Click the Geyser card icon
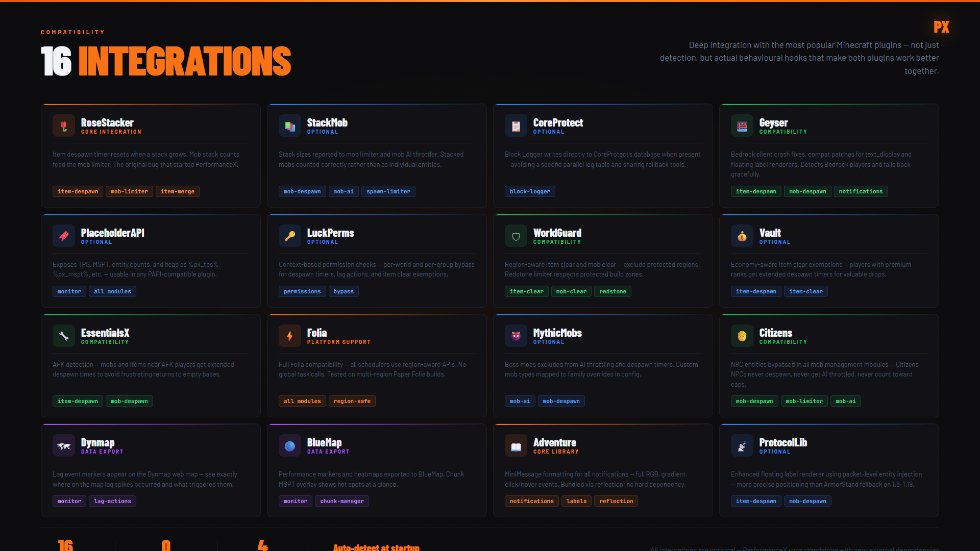The image size is (980, 551). (x=742, y=126)
